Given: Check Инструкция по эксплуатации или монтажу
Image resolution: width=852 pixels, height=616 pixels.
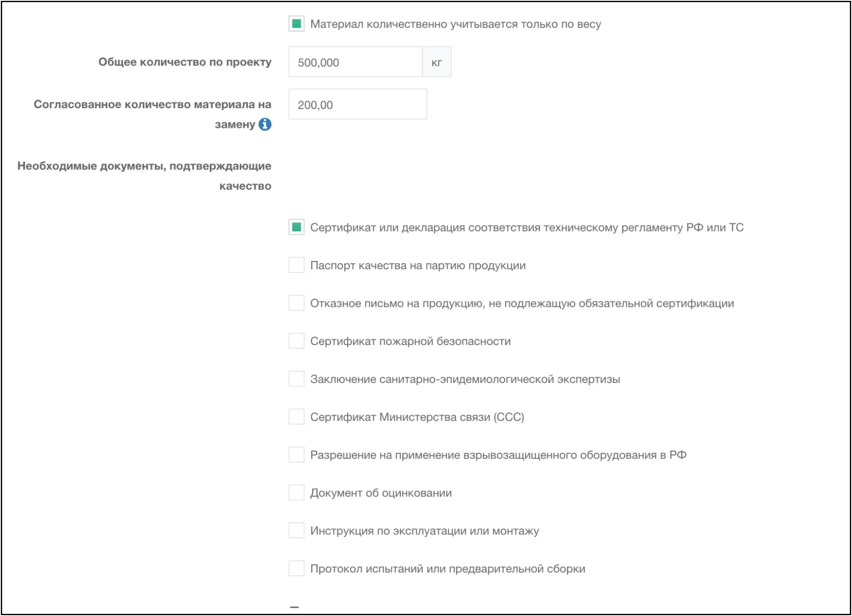Looking at the screenshot, I should (296, 530).
